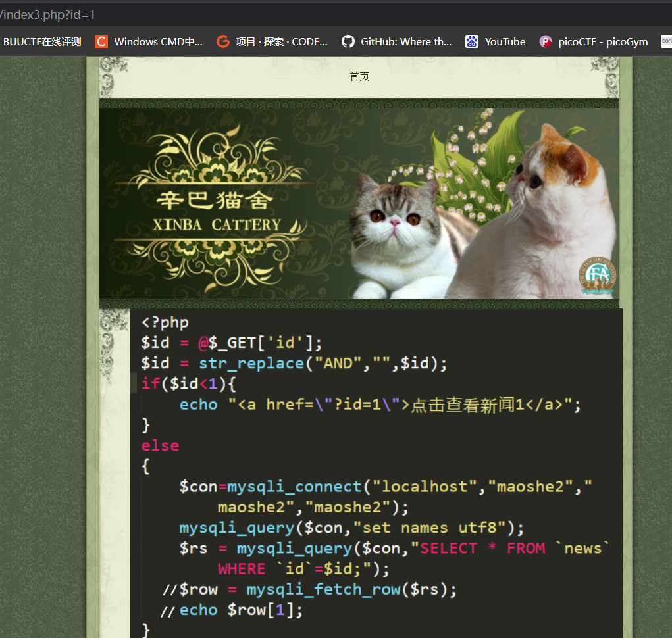Click the else keyword in the code
Screen dimensions: 672x638
(x=161, y=445)
